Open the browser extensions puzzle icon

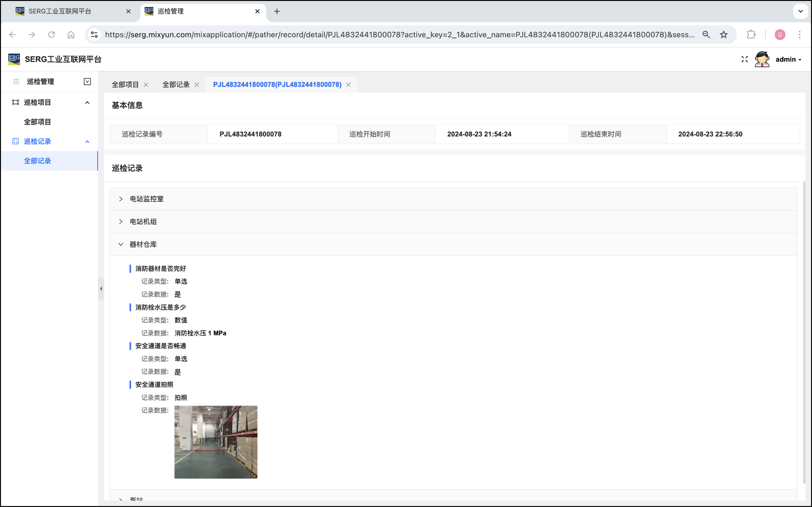(751, 34)
